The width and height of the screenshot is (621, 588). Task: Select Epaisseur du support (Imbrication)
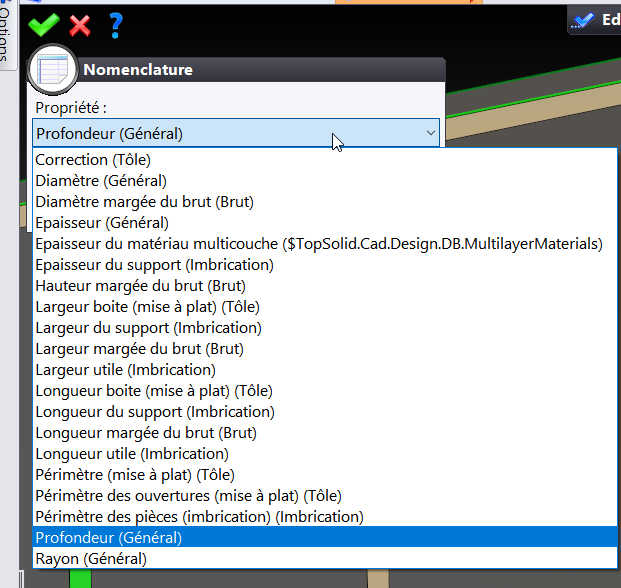tap(325, 265)
